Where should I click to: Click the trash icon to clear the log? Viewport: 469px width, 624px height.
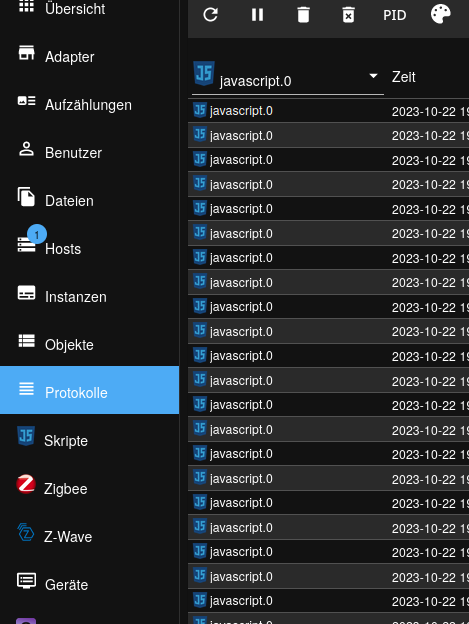(303, 15)
